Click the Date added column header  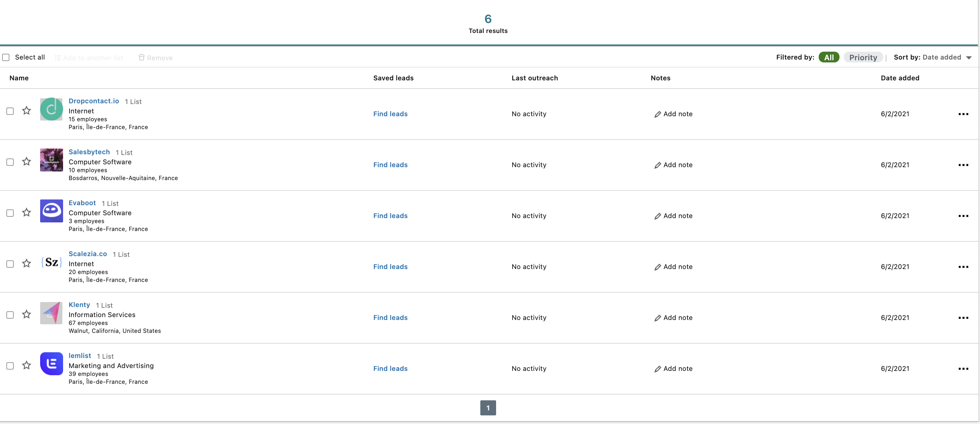pyautogui.click(x=900, y=78)
